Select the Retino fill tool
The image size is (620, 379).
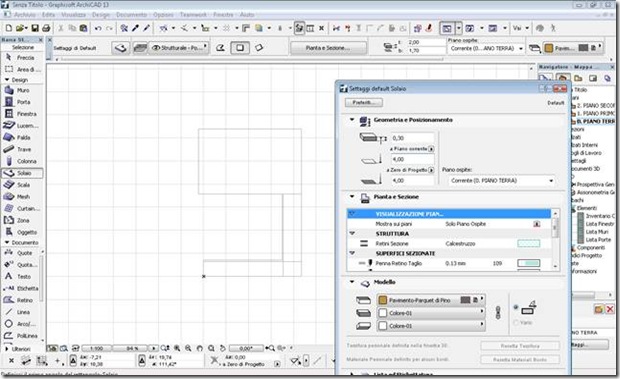[x=21, y=300]
